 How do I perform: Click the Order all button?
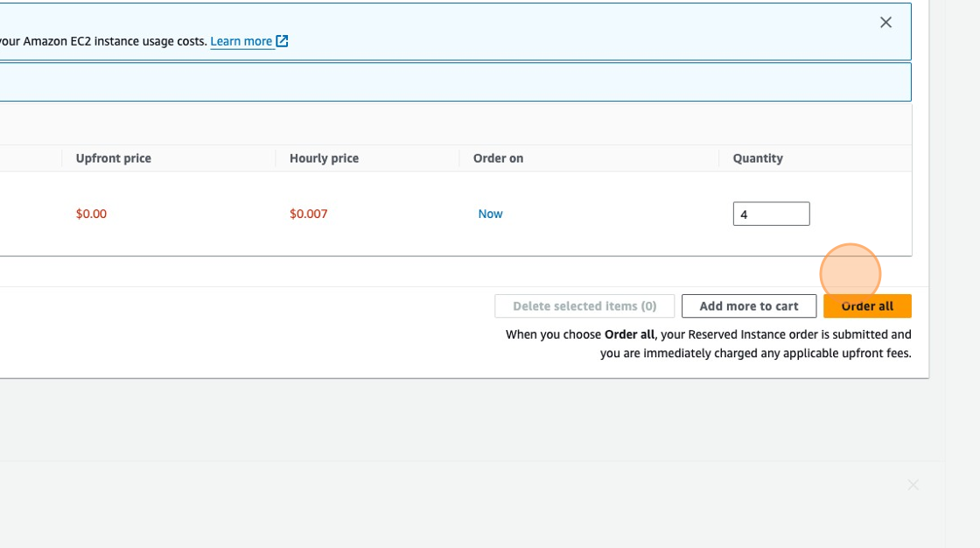866,306
